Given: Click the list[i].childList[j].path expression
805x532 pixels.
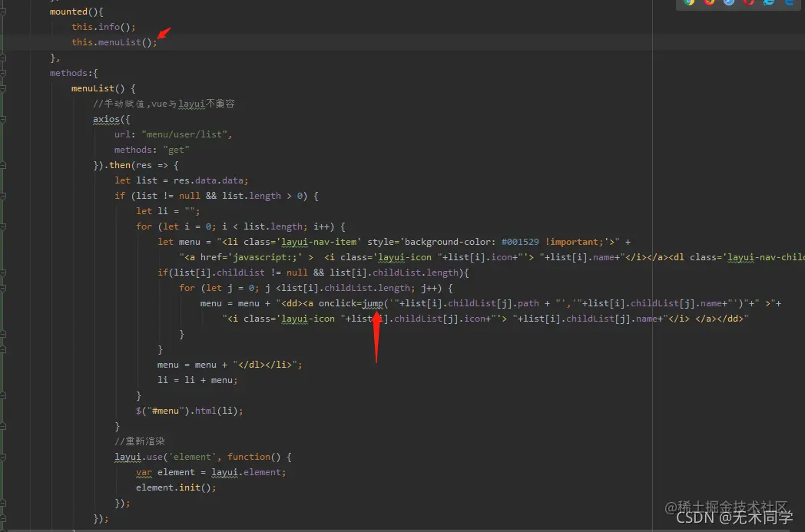Looking at the screenshot, I should pos(472,304).
